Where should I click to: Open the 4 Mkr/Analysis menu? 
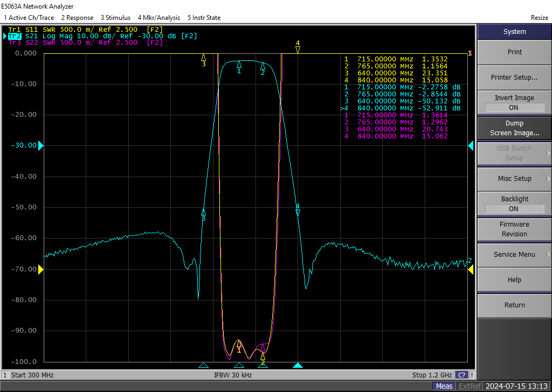pos(158,18)
